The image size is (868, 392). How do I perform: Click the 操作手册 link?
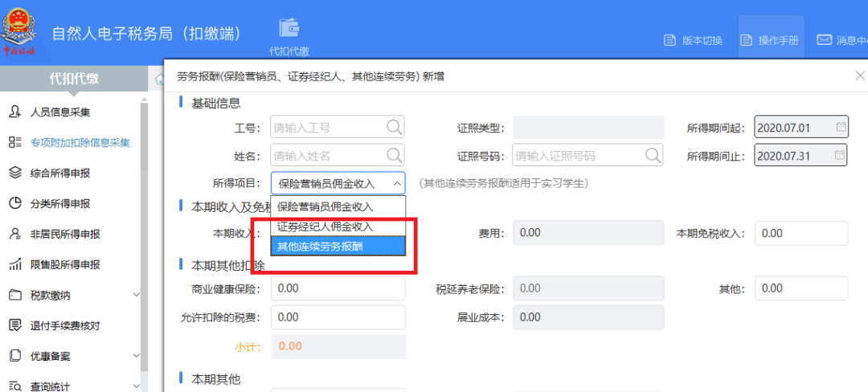point(778,40)
